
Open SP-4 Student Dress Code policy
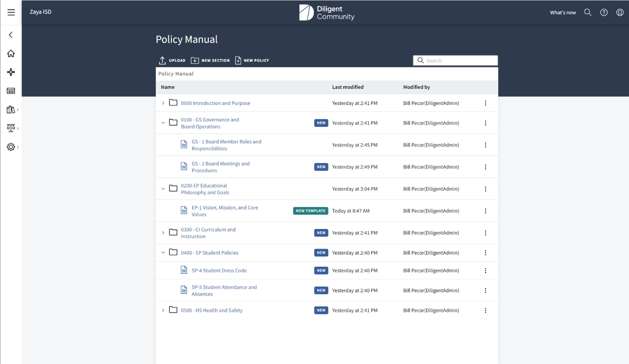coord(219,271)
